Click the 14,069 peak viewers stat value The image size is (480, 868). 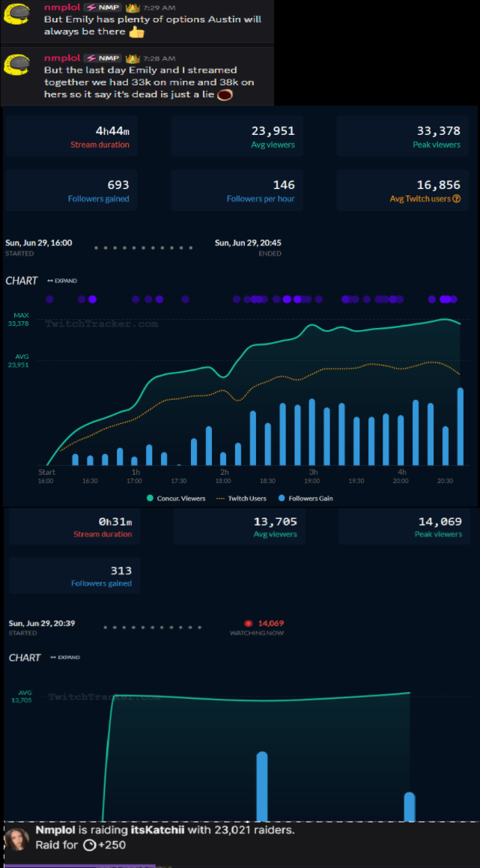coord(440,521)
